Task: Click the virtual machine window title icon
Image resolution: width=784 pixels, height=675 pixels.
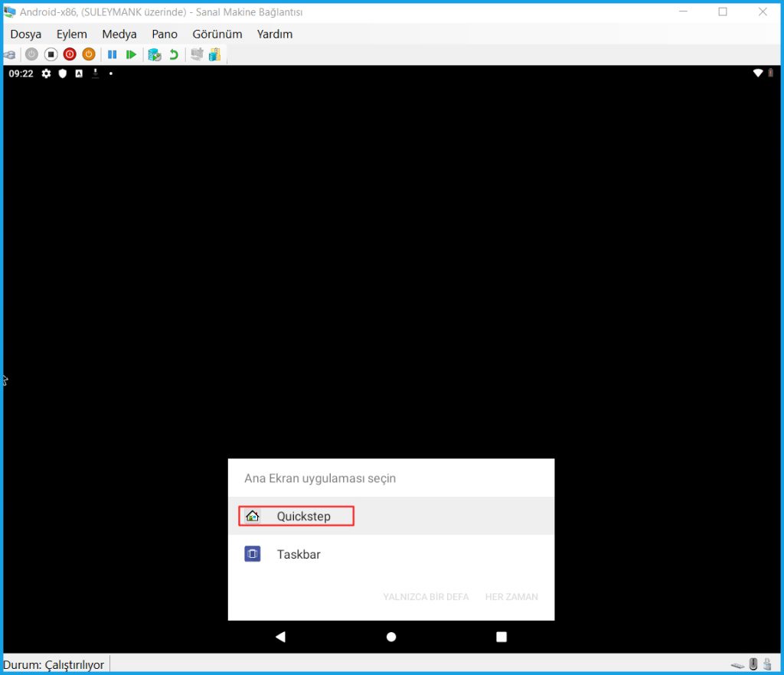Action: [9, 12]
